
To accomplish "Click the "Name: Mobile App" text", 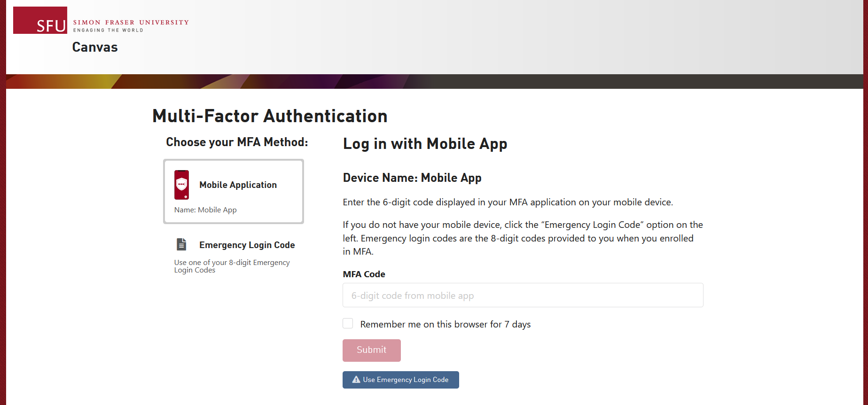I will 205,210.
